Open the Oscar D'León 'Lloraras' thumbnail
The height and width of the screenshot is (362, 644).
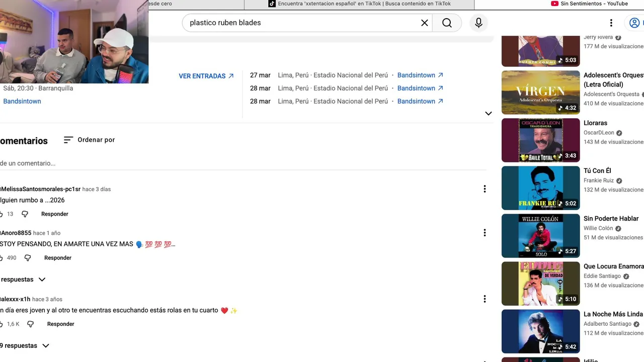tap(540, 140)
